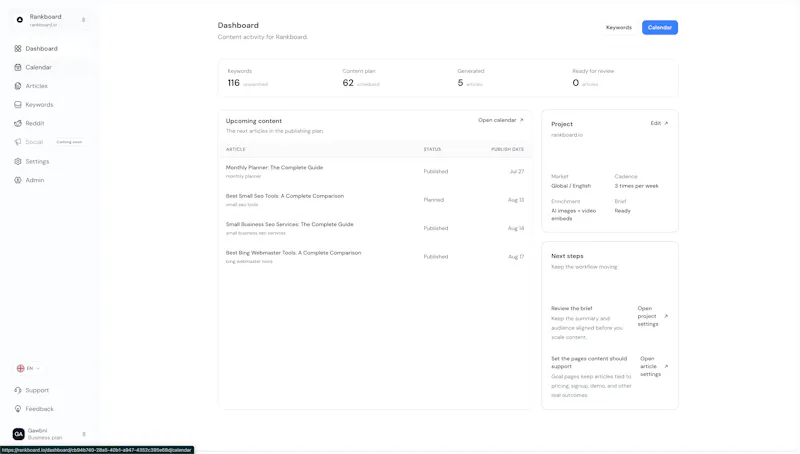Click arrow beside Open project settings
Viewport: 800px width, 454px height.
click(666, 316)
